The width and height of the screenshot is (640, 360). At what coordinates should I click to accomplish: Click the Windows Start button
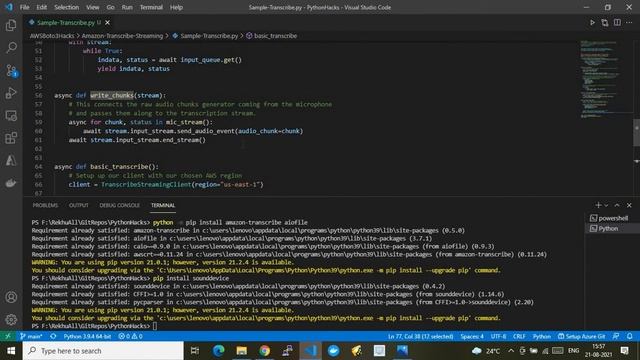[11, 351]
